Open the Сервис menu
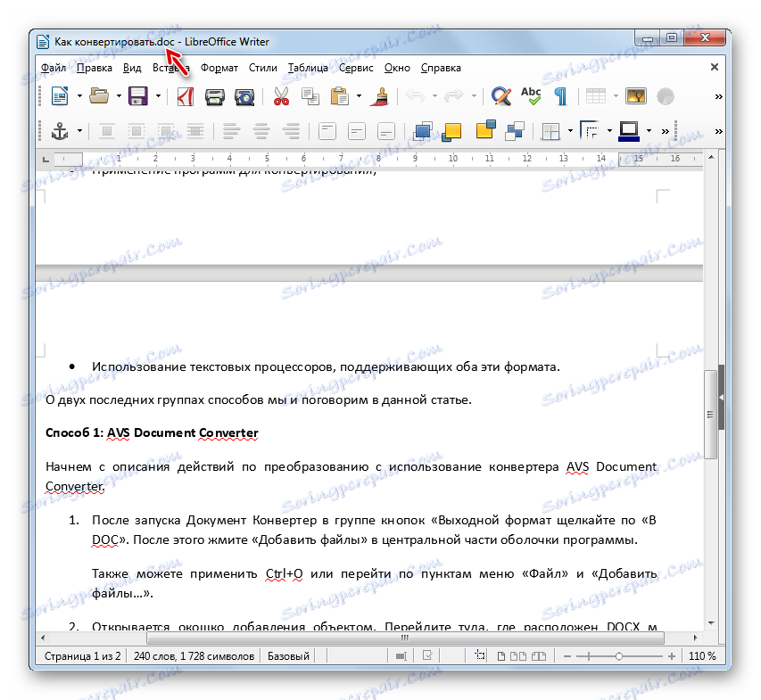761x700 pixels. (x=356, y=68)
